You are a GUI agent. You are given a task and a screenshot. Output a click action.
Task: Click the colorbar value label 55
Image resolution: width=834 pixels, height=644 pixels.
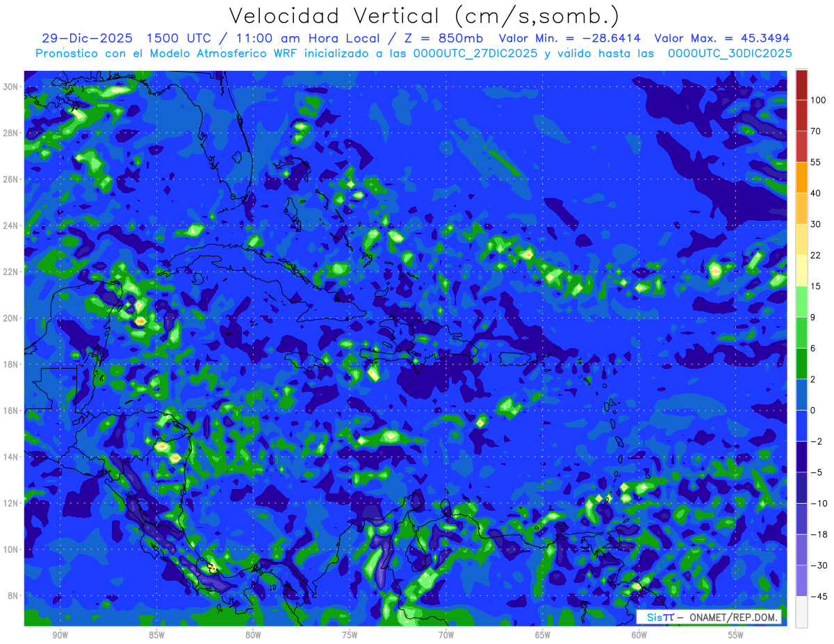click(816, 162)
